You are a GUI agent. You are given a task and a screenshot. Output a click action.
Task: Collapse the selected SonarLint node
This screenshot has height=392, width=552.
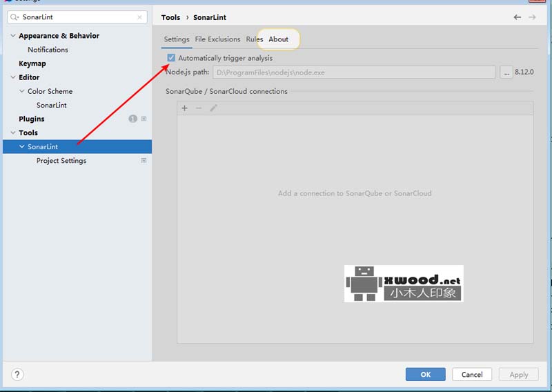point(22,146)
